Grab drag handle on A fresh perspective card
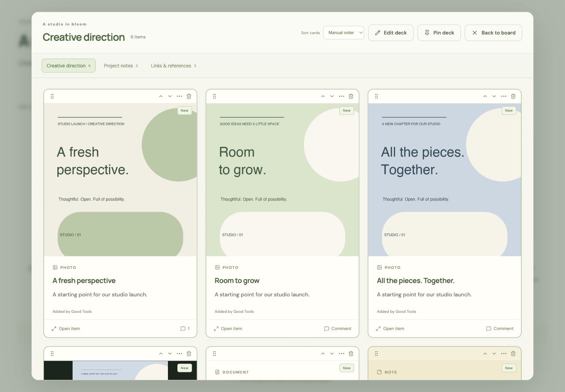The width and height of the screenshot is (565, 392). pyautogui.click(x=52, y=96)
